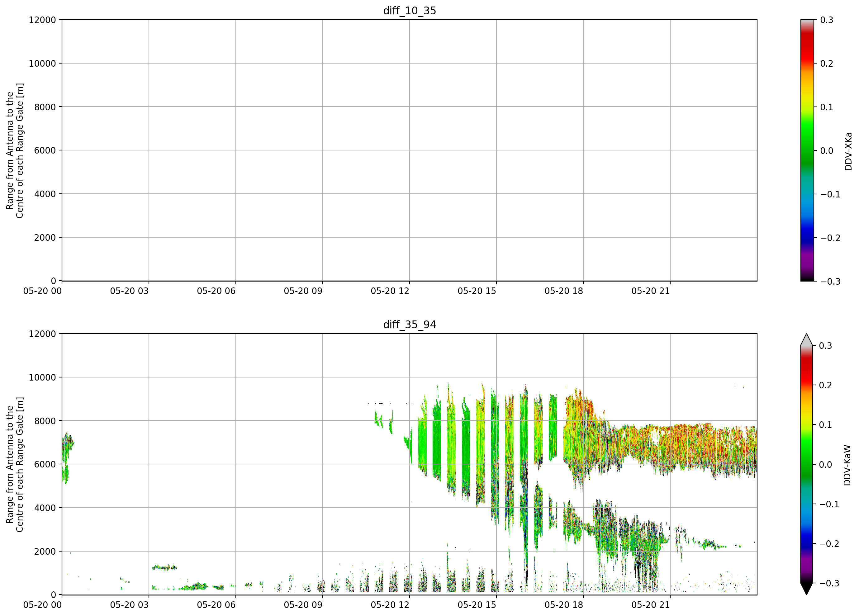Click the range axis label of diff_10_35 plot
Viewport: 859px width, 616px height.
pos(15,151)
